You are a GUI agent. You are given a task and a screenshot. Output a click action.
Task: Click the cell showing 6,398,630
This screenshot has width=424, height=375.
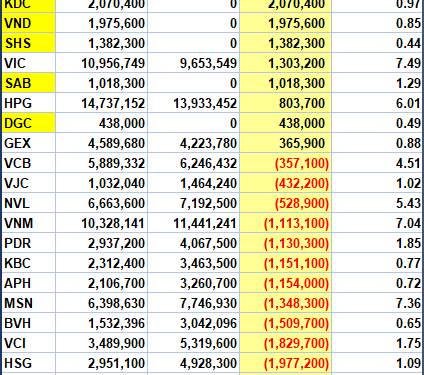click(x=102, y=303)
